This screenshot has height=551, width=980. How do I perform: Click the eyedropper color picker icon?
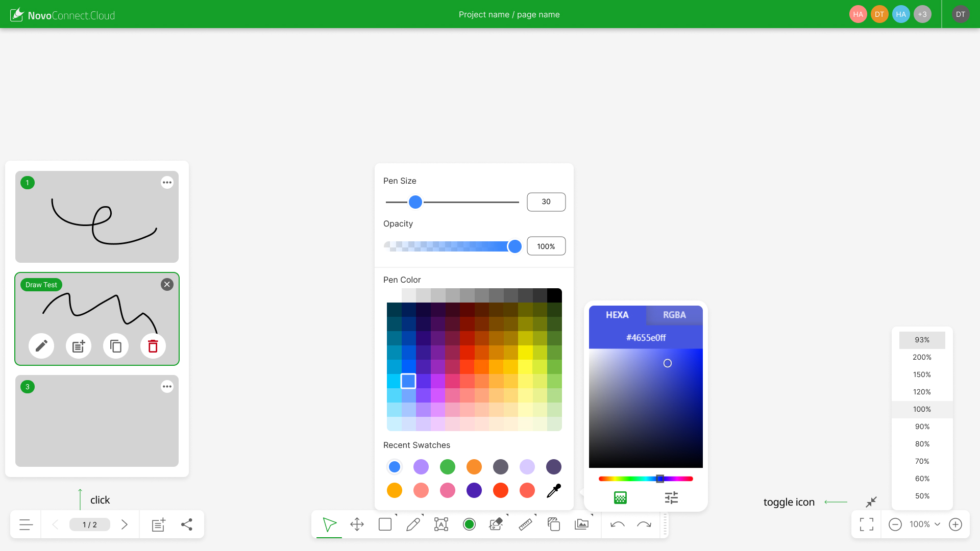pos(553,491)
